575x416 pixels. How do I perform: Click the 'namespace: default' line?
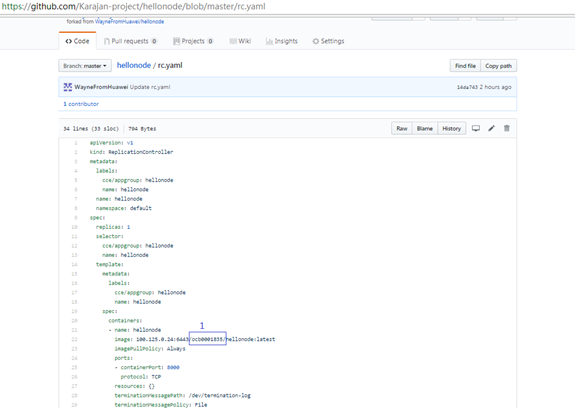[124, 208]
